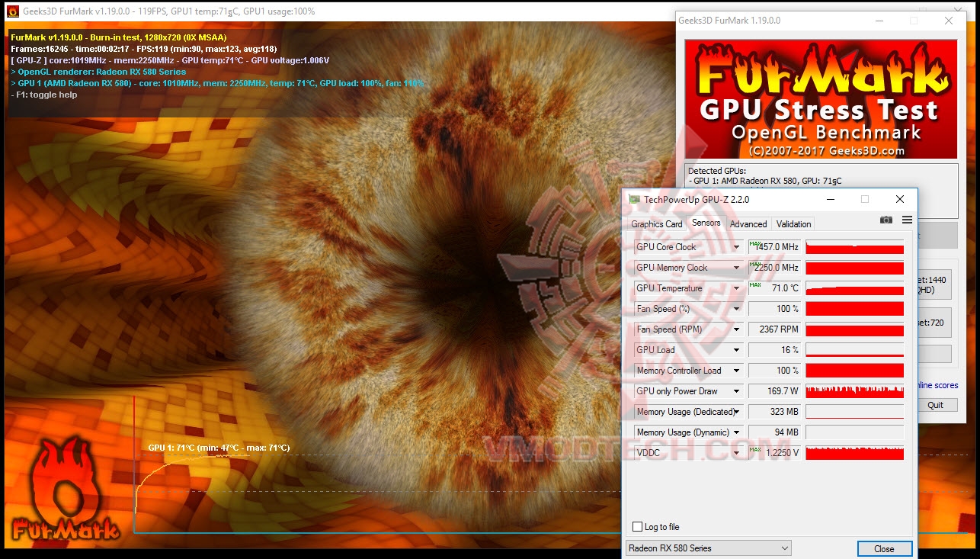Open the GPU Core Clock sensor dropdown
The width and height of the screenshot is (980, 559).
click(735, 247)
